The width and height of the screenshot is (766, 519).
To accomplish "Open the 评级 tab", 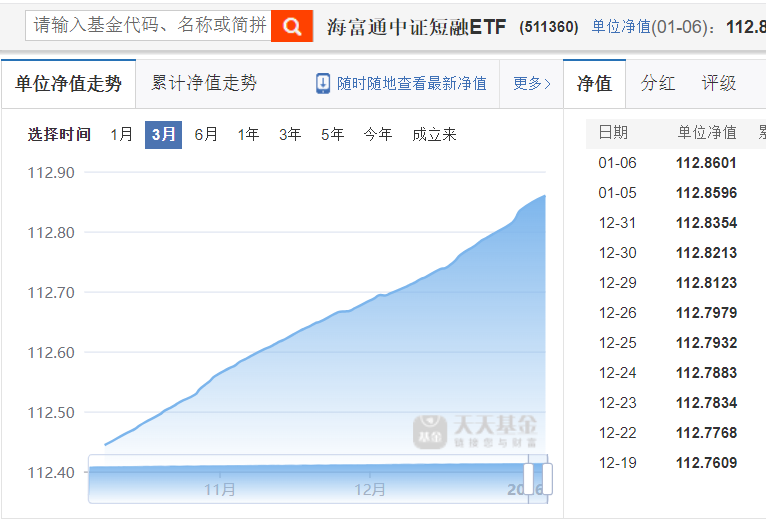I will click(718, 84).
